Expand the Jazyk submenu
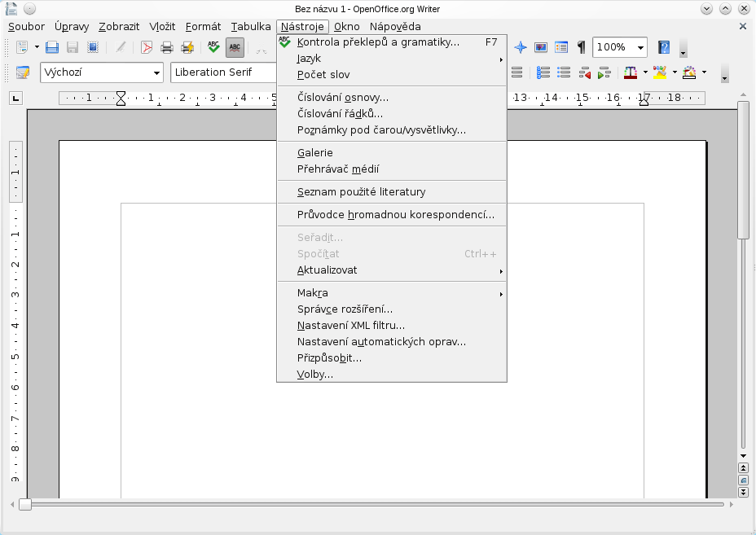Viewport: 756px width, 535px height. coord(392,59)
